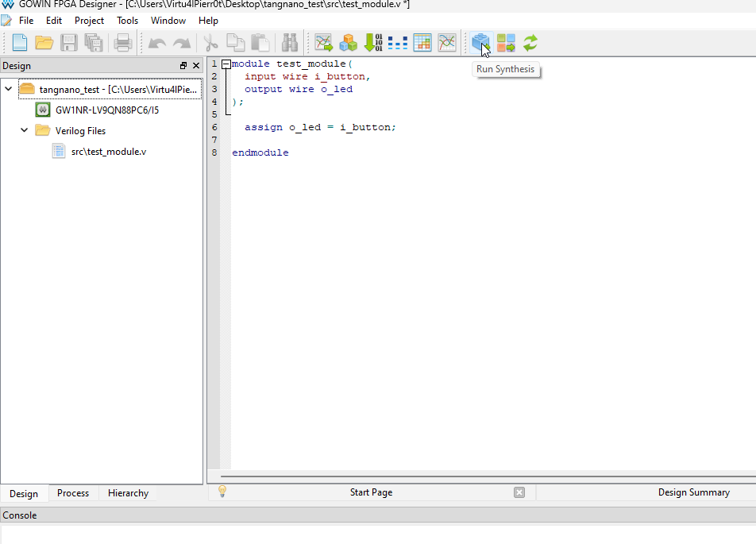Image resolution: width=756 pixels, height=544 pixels.
Task: Open the Edit menu
Action: point(54,21)
